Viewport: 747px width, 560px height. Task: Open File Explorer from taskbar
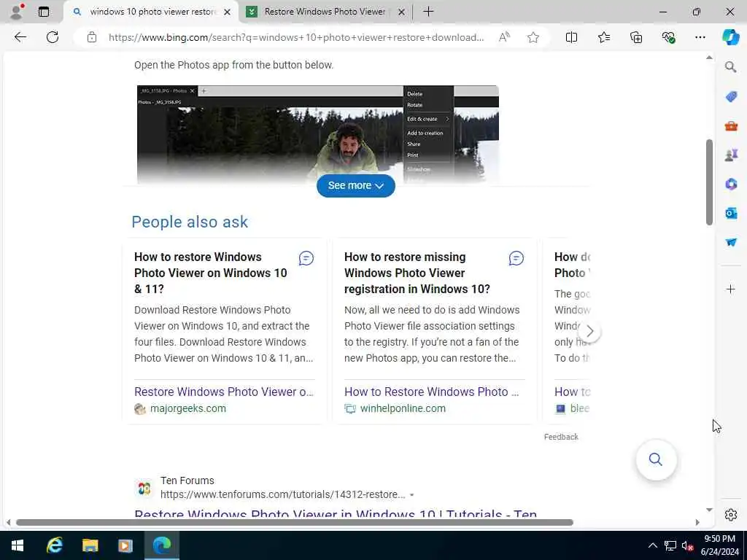click(90, 545)
